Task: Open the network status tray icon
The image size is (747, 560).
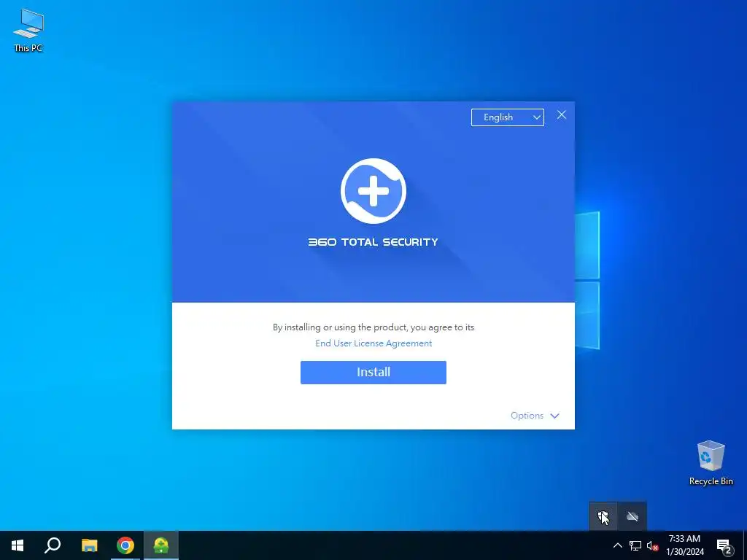Action: (x=635, y=545)
